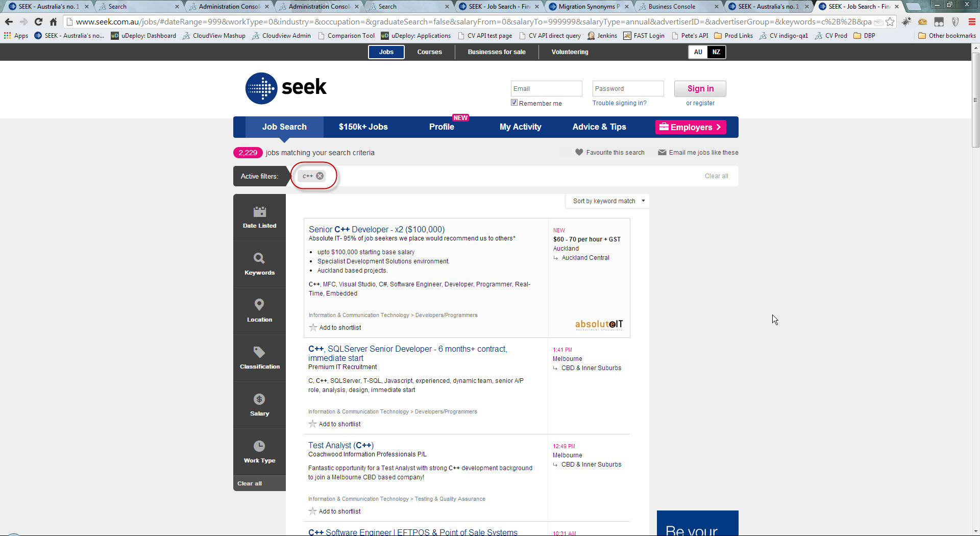
Task: Click the browser address bar
Action: pyautogui.click(x=473, y=21)
